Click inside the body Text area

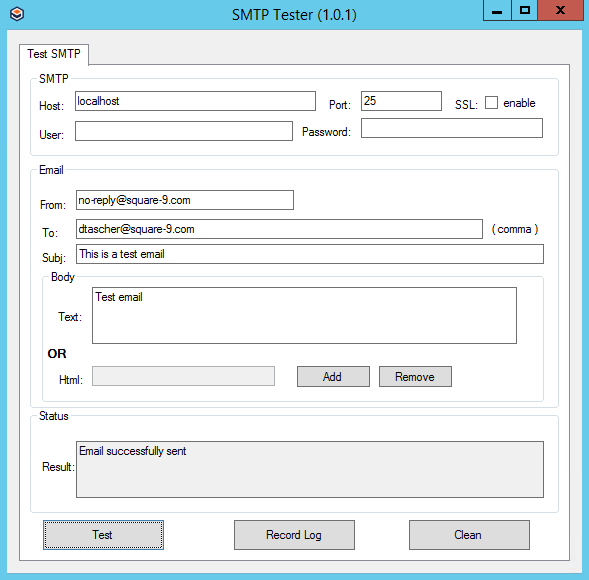(304, 316)
